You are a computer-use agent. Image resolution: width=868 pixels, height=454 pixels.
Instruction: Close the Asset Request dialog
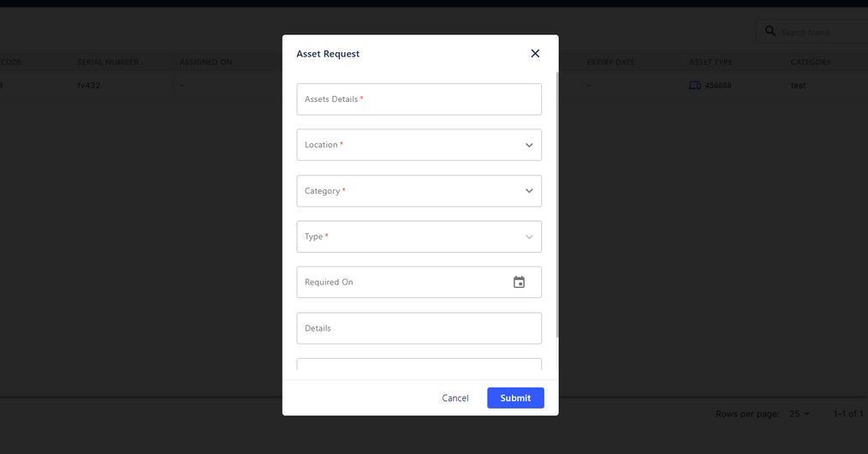(x=535, y=53)
